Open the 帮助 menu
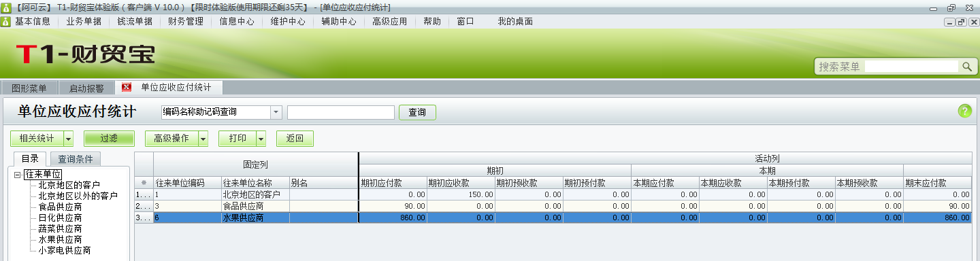This screenshot has width=980, height=261. [432, 21]
